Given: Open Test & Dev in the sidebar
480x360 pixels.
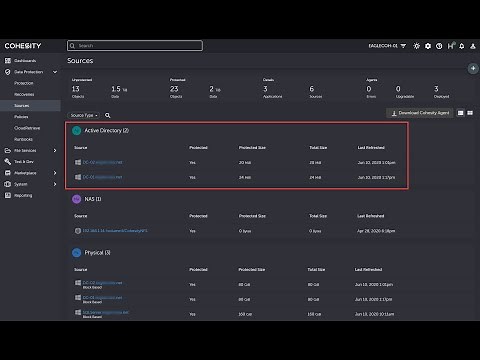Looking at the screenshot, I should [x=24, y=162].
